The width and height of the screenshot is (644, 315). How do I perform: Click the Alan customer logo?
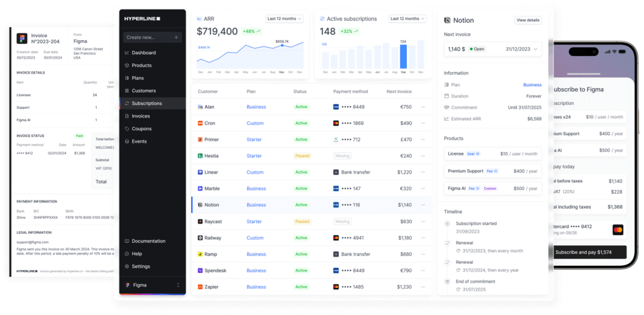pos(200,107)
